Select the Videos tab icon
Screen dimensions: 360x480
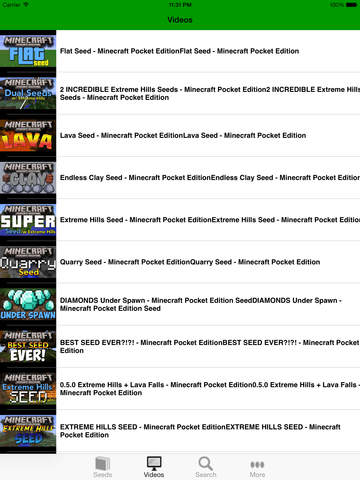(x=154, y=463)
